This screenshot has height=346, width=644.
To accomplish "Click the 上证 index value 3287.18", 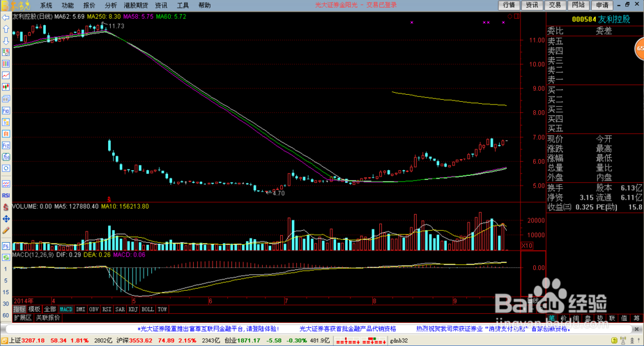I will 33,341.
